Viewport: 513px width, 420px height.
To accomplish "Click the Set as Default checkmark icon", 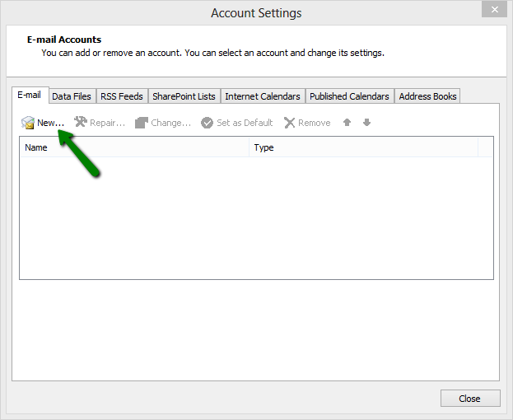I will [208, 123].
